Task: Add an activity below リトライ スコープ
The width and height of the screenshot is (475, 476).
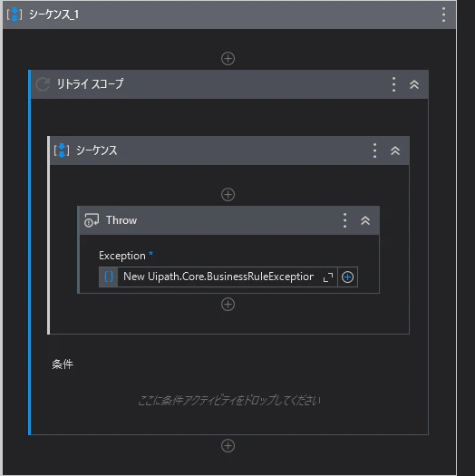Action: 228,446
